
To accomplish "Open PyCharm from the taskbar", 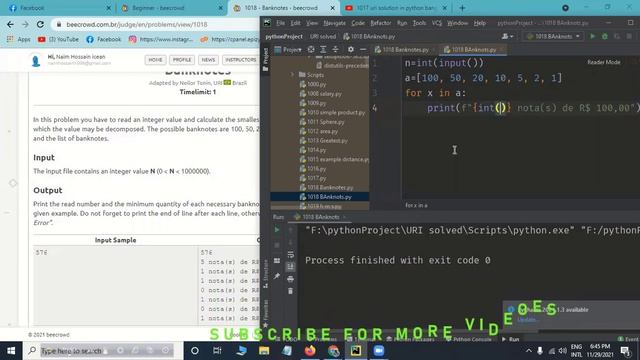I will (356, 351).
